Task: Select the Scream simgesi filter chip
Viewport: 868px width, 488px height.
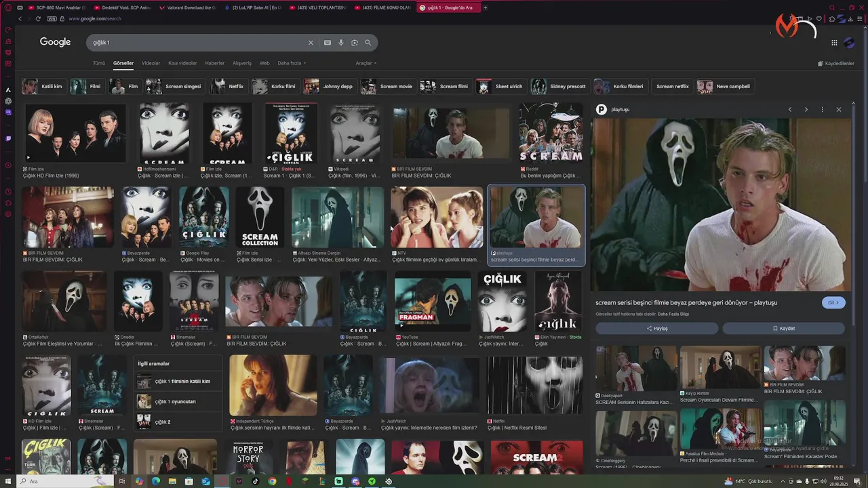Action: click(174, 86)
